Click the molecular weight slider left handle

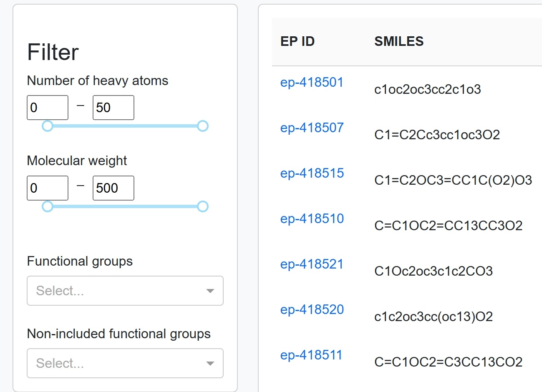point(48,206)
